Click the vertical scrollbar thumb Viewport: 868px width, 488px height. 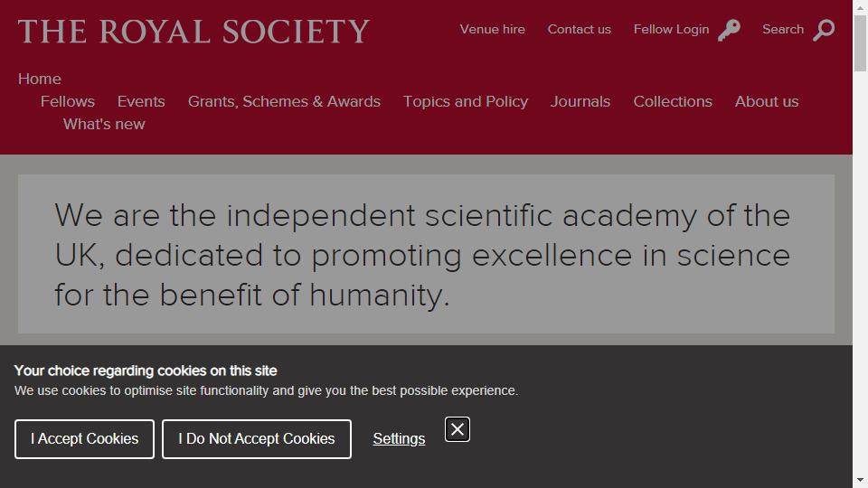point(860,43)
